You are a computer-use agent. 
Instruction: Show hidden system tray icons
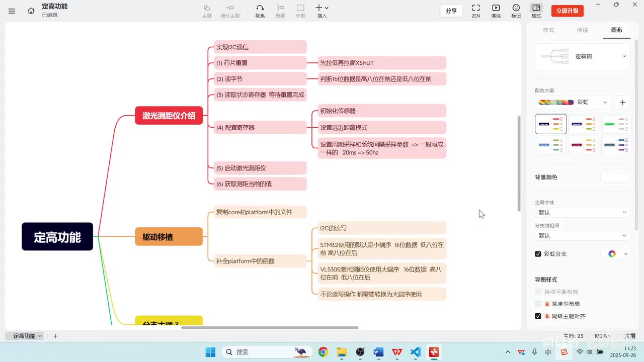(x=508, y=352)
